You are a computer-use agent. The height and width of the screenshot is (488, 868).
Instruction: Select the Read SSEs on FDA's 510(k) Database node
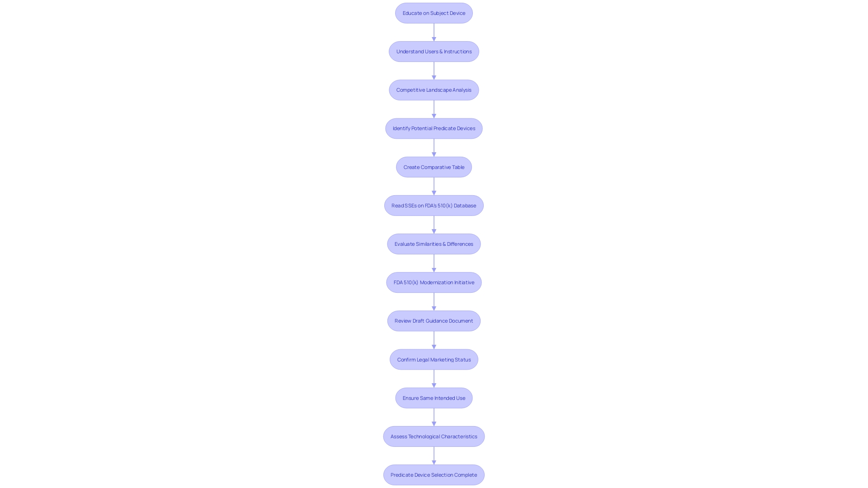[434, 205]
